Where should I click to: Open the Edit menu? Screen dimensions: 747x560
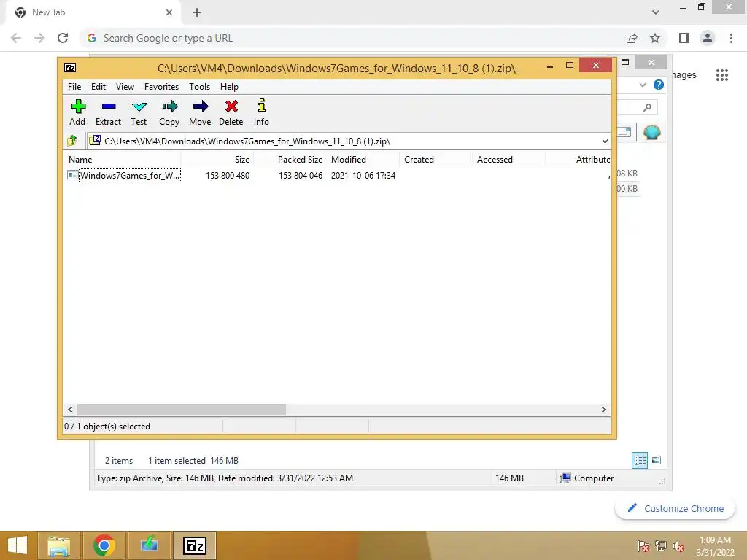click(x=98, y=87)
